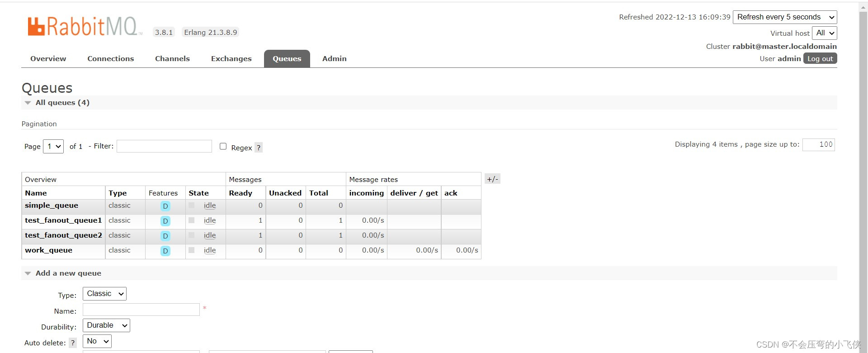Open the simple_queue queue link

(52, 205)
